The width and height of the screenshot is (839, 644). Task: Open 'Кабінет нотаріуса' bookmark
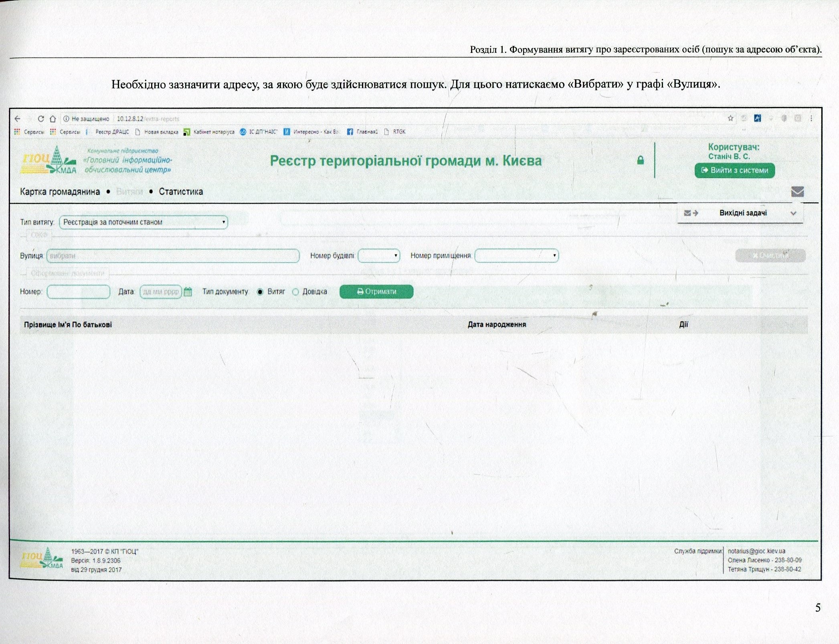(209, 132)
